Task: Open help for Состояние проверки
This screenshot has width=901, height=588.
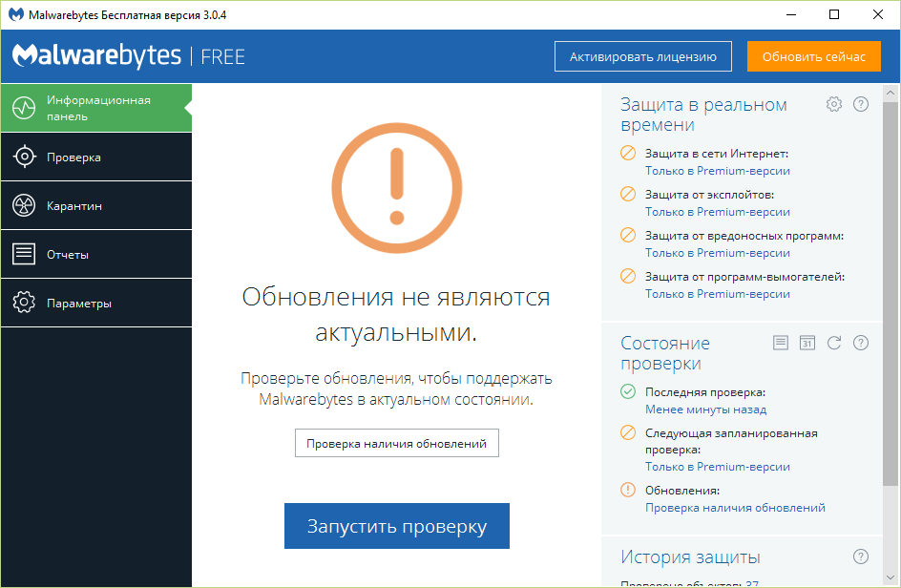Action: [x=860, y=343]
